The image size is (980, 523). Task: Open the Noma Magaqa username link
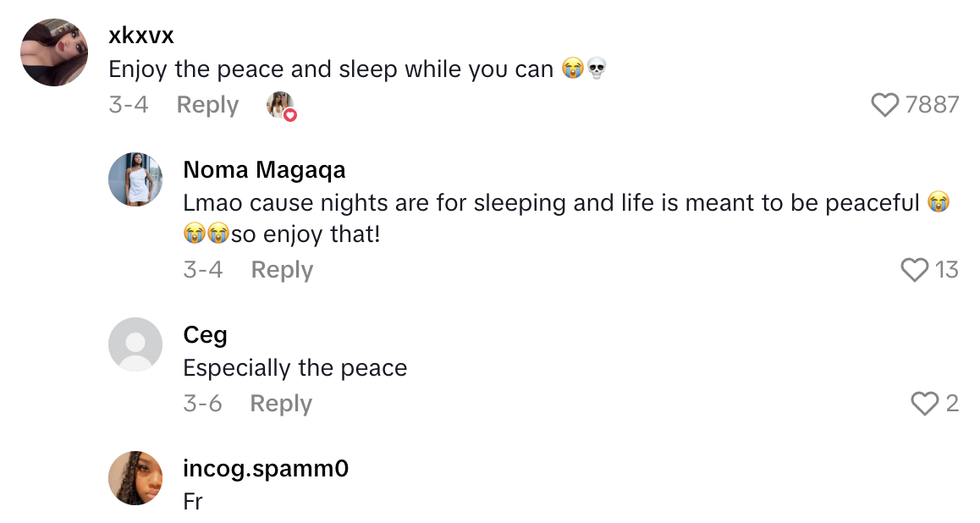(x=264, y=169)
